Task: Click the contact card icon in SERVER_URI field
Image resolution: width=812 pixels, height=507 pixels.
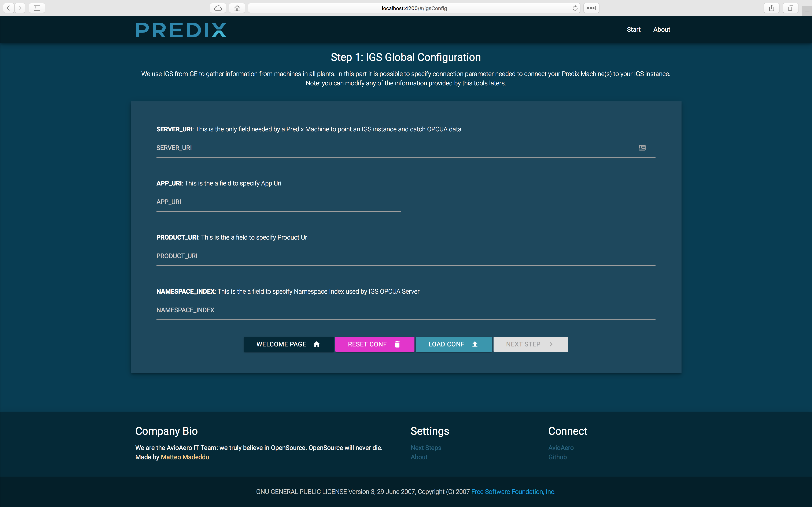Action: (642, 148)
